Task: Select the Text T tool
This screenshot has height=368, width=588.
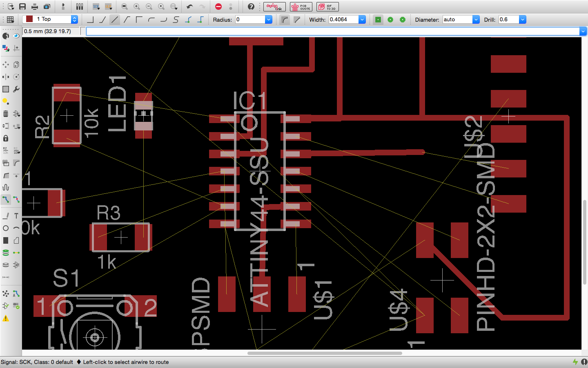Action: pyautogui.click(x=16, y=216)
